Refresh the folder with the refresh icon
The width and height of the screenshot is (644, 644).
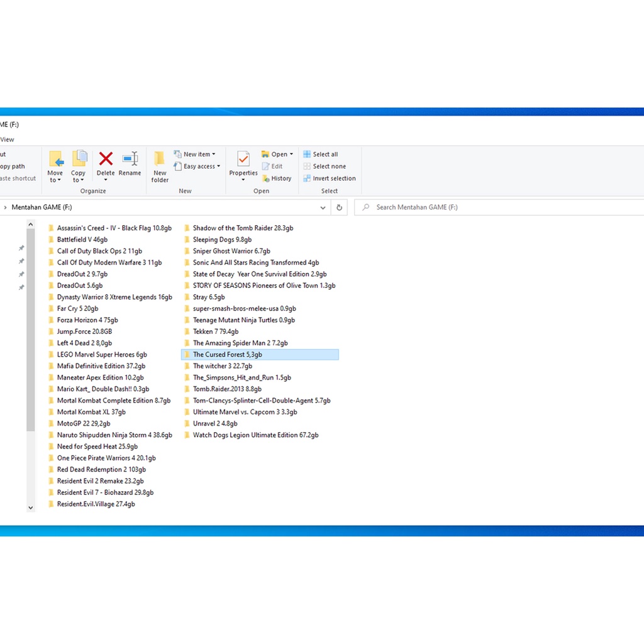339,208
